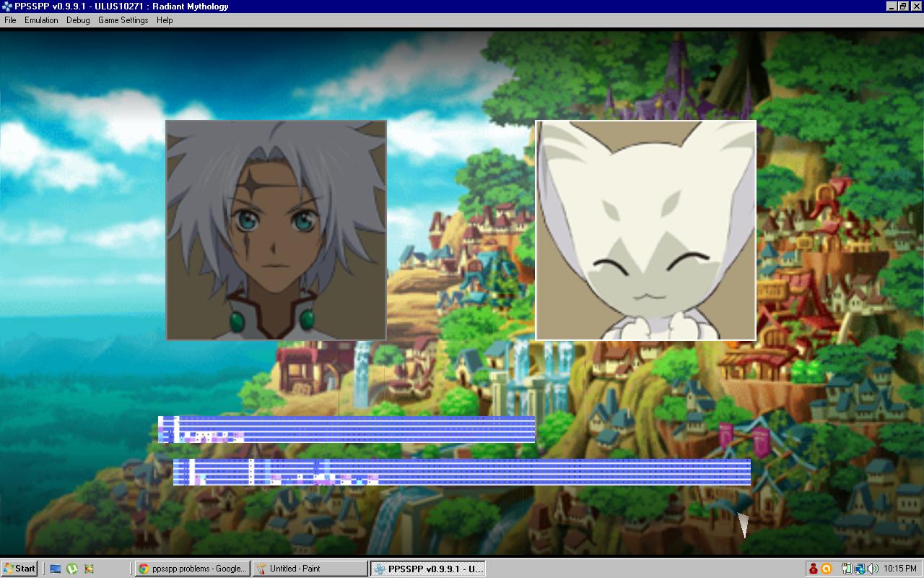Switch to Untitled - Paint window
Screen dimensions: 924x578
click(x=310, y=569)
